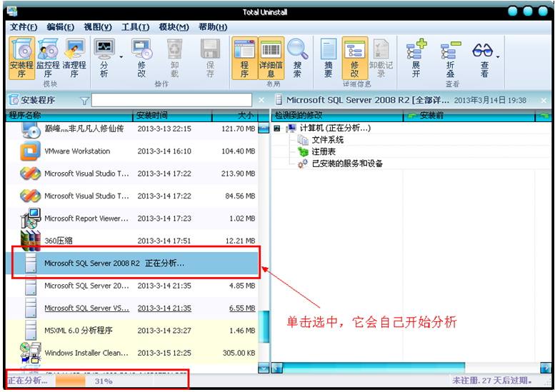The width and height of the screenshot is (555, 392).
Task: Sort by the 安装时间 column header
Action: (172, 116)
